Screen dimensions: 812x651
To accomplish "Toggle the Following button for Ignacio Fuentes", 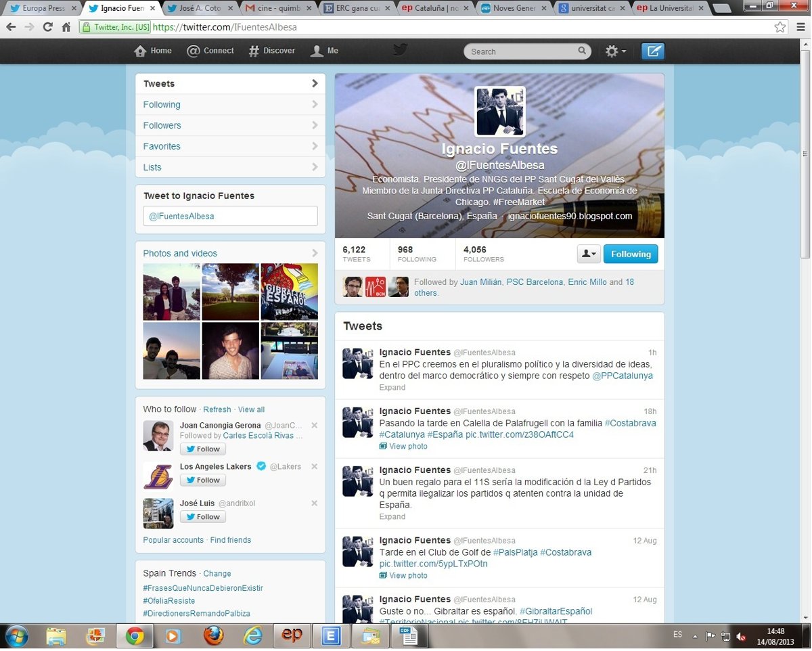I will tap(630, 254).
